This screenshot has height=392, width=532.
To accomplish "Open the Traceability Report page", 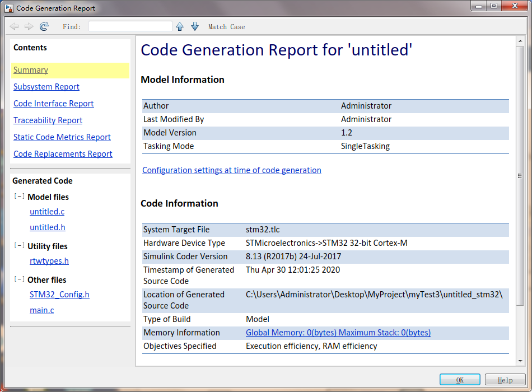I will click(48, 120).
